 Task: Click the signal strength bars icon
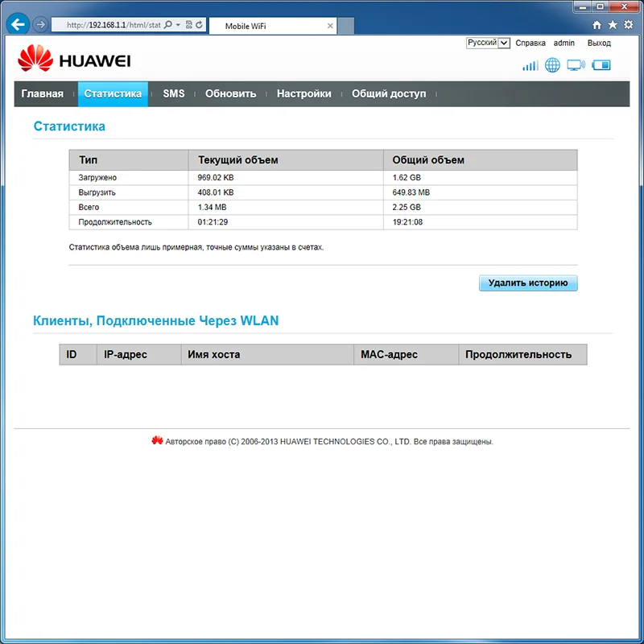530,65
